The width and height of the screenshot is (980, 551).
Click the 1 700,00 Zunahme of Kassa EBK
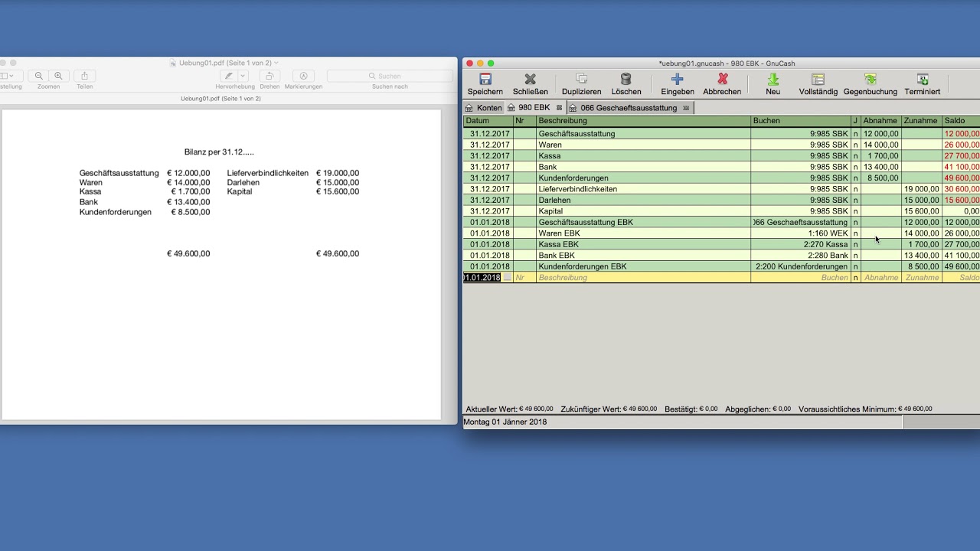pyautogui.click(x=921, y=245)
